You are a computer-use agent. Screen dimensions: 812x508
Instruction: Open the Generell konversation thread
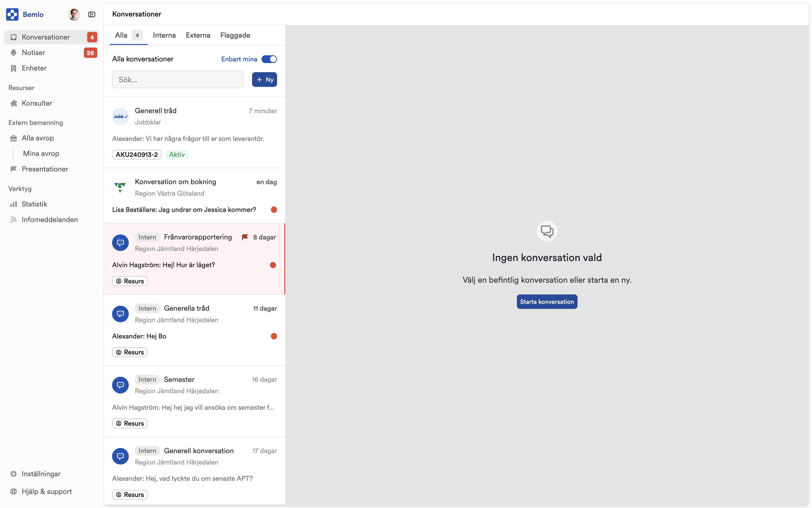coord(195,471)
